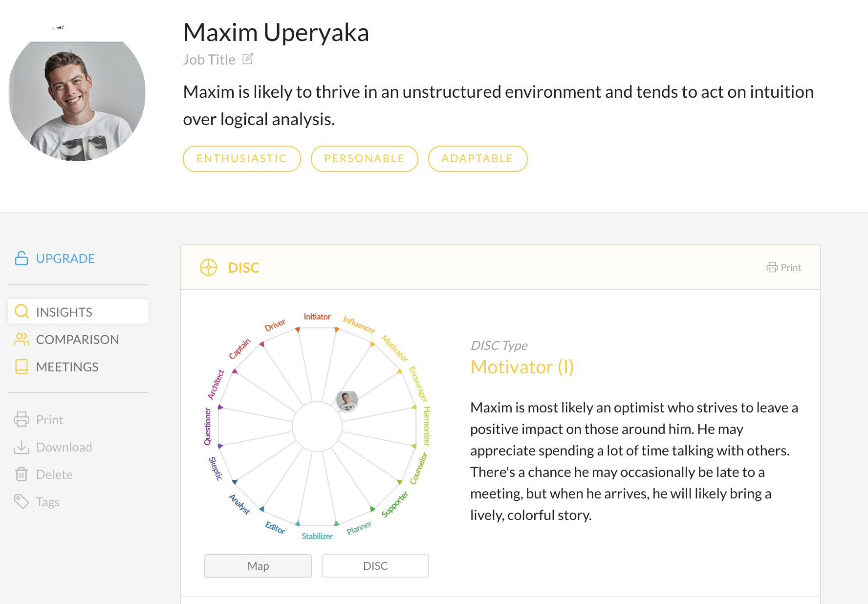
Task: Click the printer icon in DISC header
Action: [772, 267]
